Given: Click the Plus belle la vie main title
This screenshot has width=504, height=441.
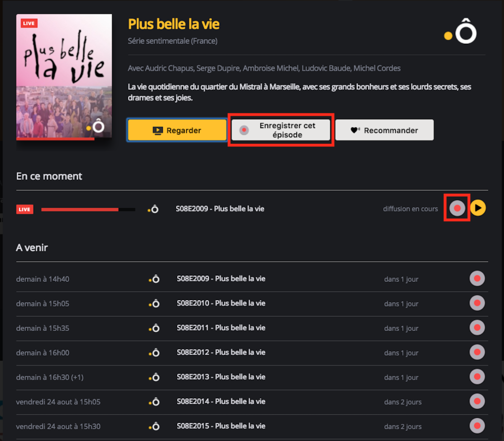Looking at the screenshot, I should tap(174, 24).
